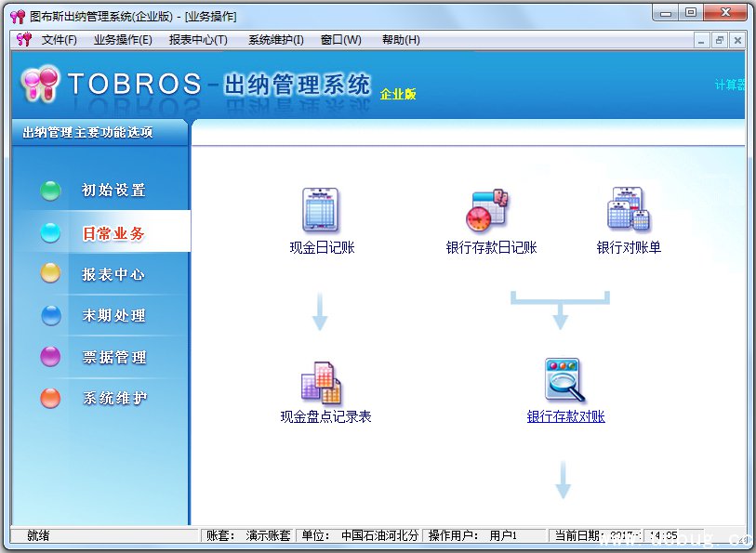The image size is (756, 553).
Task: Open the 现金日记账 cash journal icon
Action: coord(321,210)
